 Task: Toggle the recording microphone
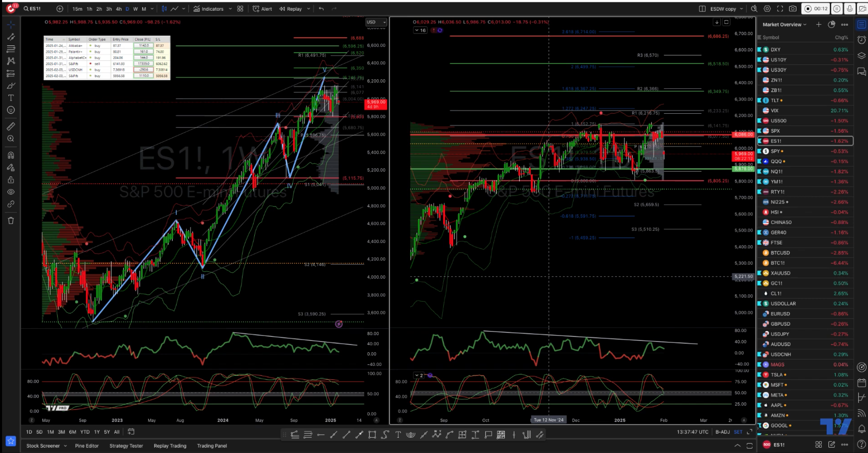click(x=849, y=9)
